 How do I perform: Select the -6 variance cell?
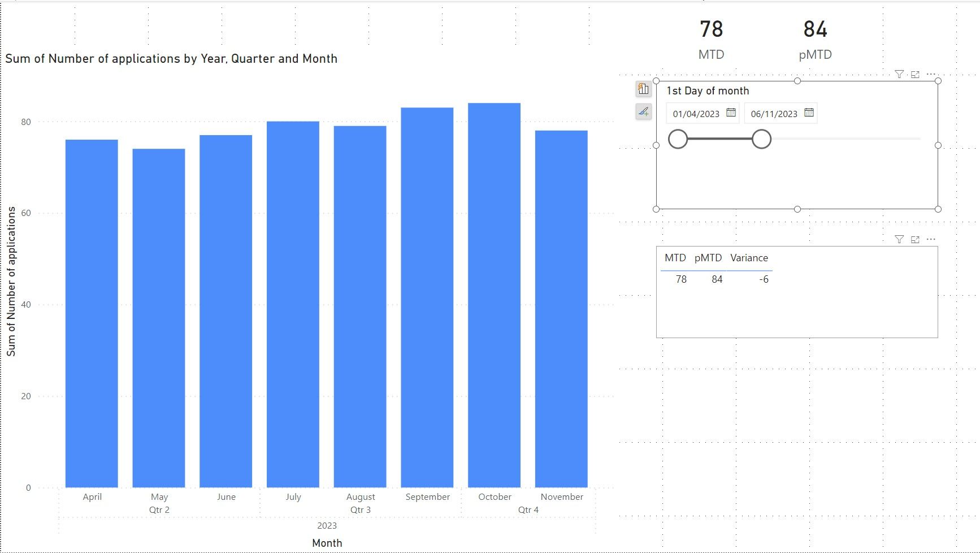click(764, 279)
